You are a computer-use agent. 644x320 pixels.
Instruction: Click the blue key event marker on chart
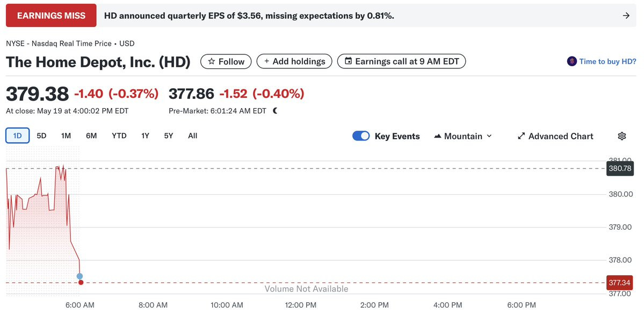(x=79, y=276)
